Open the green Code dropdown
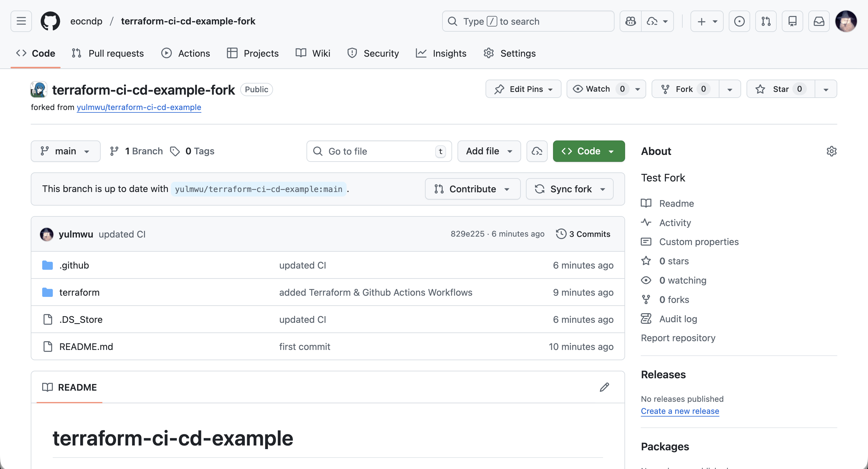The height and width of the screenshot is (469, 868). pos(588,151)
